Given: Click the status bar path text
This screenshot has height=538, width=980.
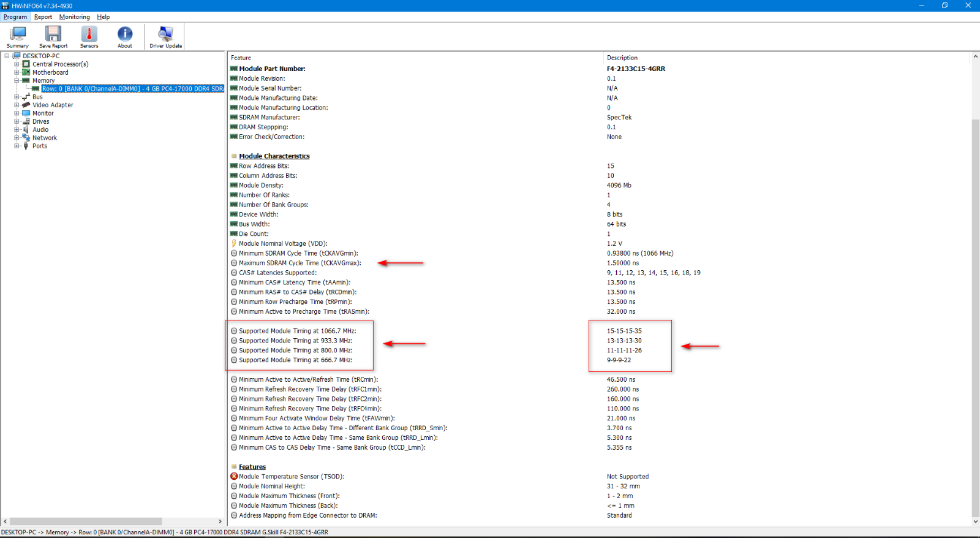Looking at the screenshot, I should [x=165, y=532].
